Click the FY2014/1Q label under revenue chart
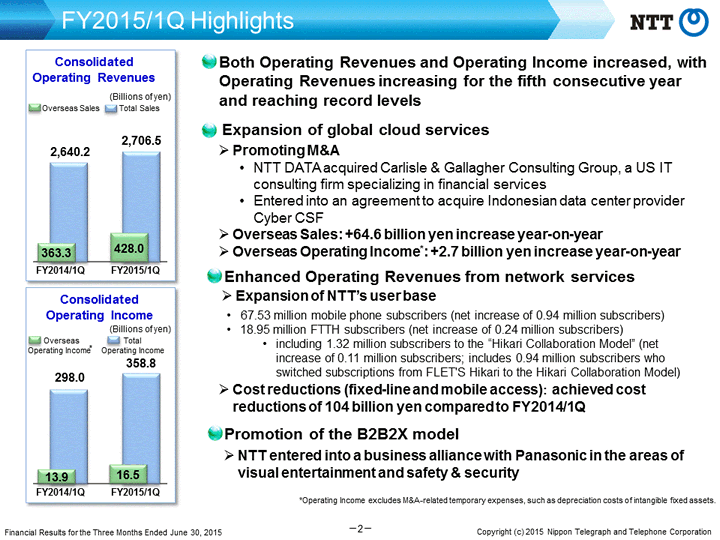 coord(60,270)
